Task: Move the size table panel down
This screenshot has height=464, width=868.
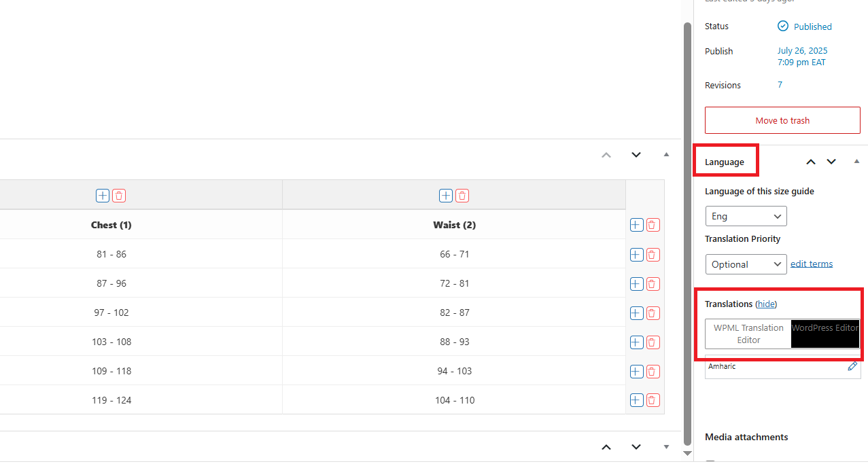Action: pyautogui.click(x=636, y=155)
